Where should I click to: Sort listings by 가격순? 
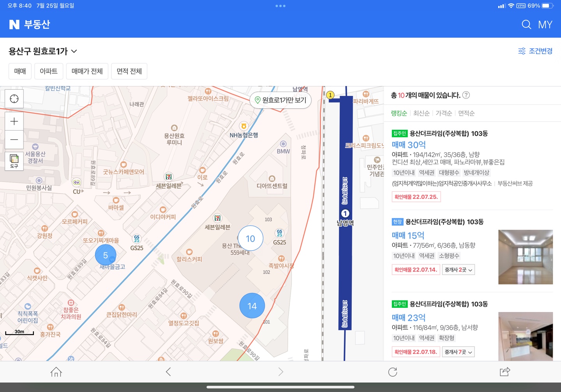(x=444, y=113)
